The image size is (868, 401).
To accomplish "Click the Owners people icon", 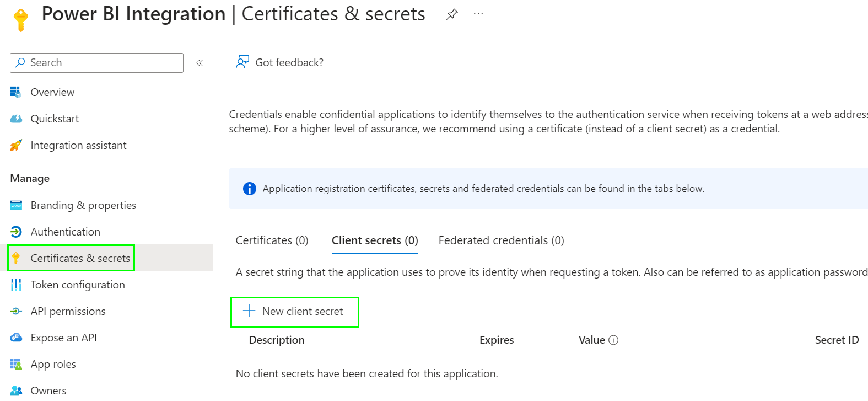I will (17, 391).
